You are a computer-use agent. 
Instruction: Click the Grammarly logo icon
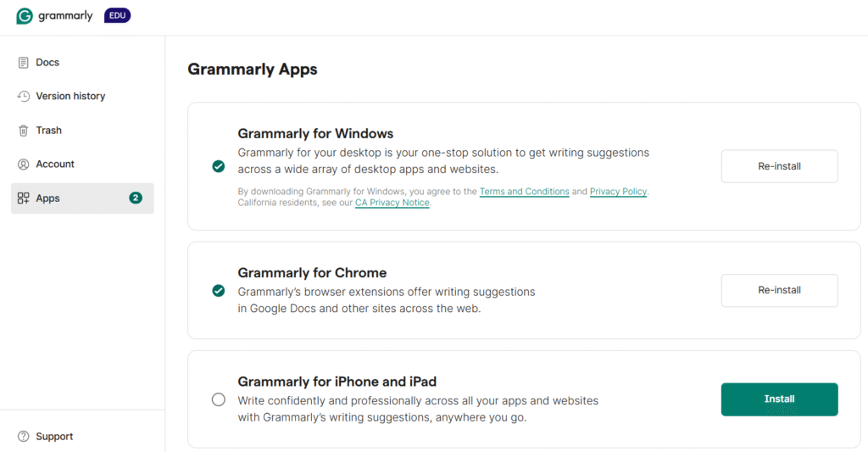coord(25,16)
